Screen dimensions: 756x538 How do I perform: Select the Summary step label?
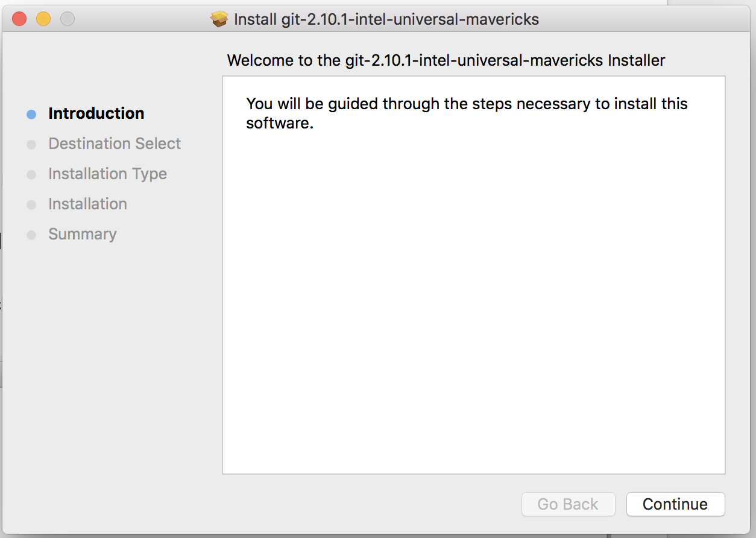tap(83, 234)
